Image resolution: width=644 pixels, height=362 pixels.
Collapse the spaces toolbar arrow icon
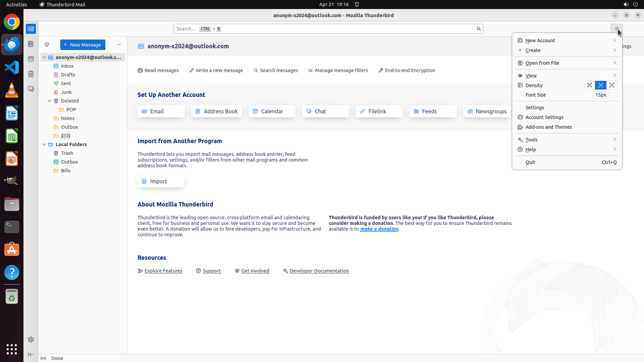point(31,354)
